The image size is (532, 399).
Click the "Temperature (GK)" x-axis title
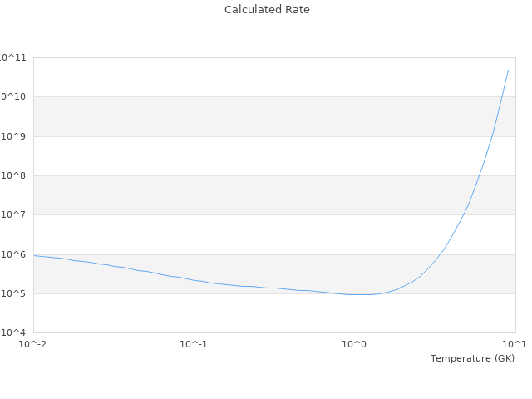click(472, 358)
